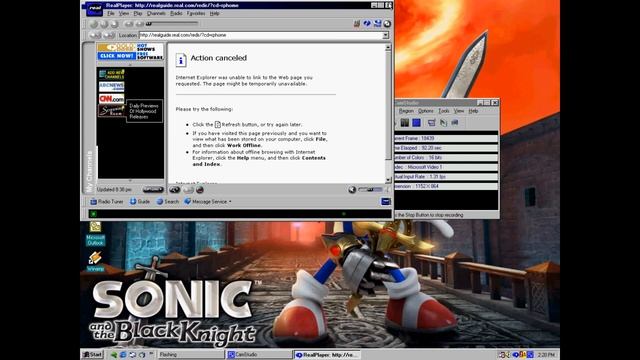Click the real logo in the title bar
This screenshot has width=640, height=360.
94,9
